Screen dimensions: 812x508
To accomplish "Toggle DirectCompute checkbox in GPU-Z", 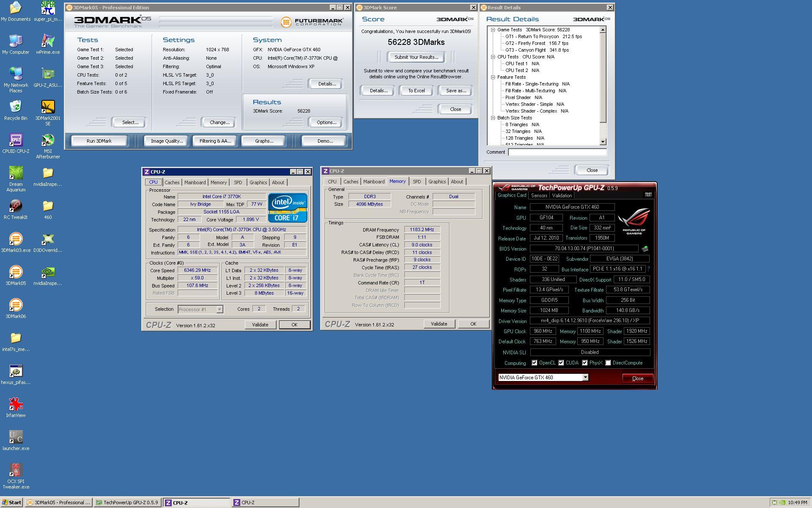I will click(608, 363).
